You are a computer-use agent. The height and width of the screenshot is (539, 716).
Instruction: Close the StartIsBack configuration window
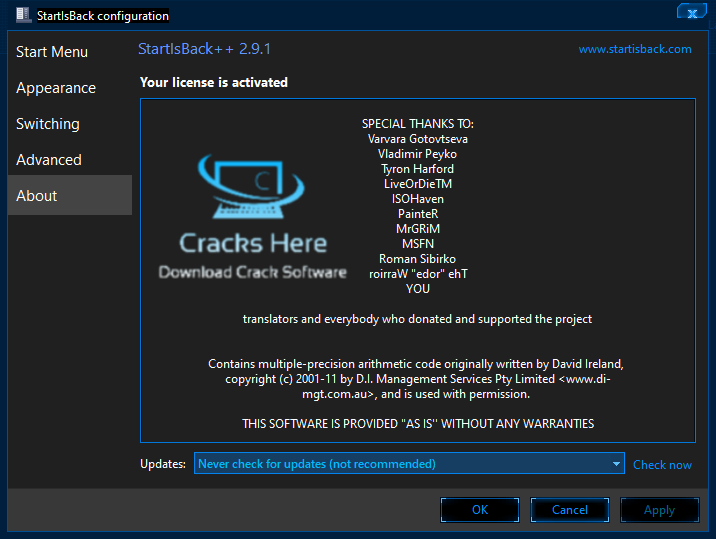point(692,12)
